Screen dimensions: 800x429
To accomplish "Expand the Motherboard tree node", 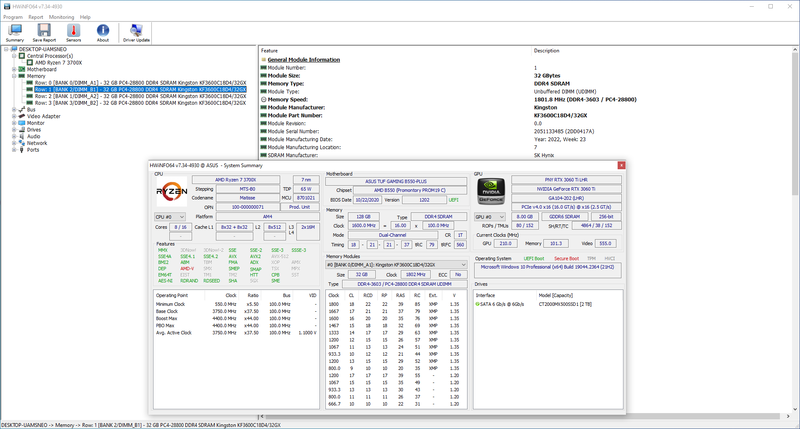I will [x=14, y=69].
